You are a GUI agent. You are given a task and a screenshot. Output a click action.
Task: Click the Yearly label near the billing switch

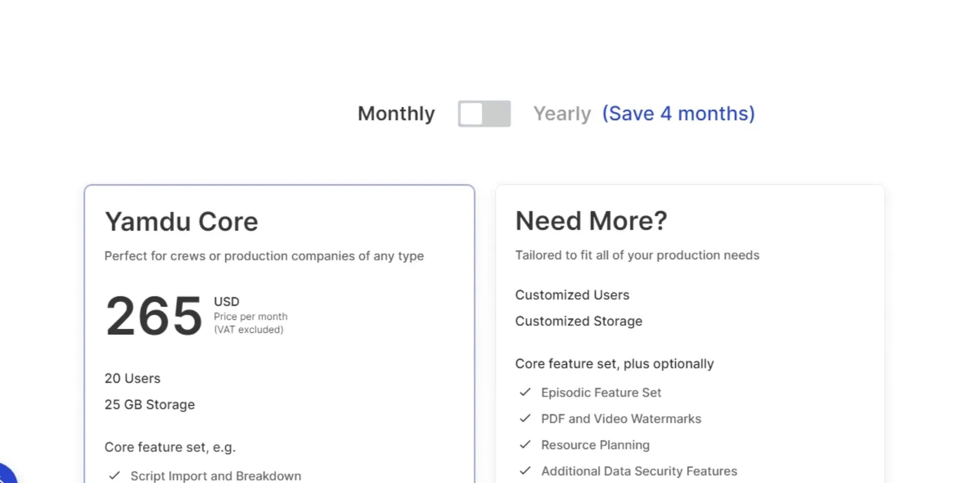562,113
